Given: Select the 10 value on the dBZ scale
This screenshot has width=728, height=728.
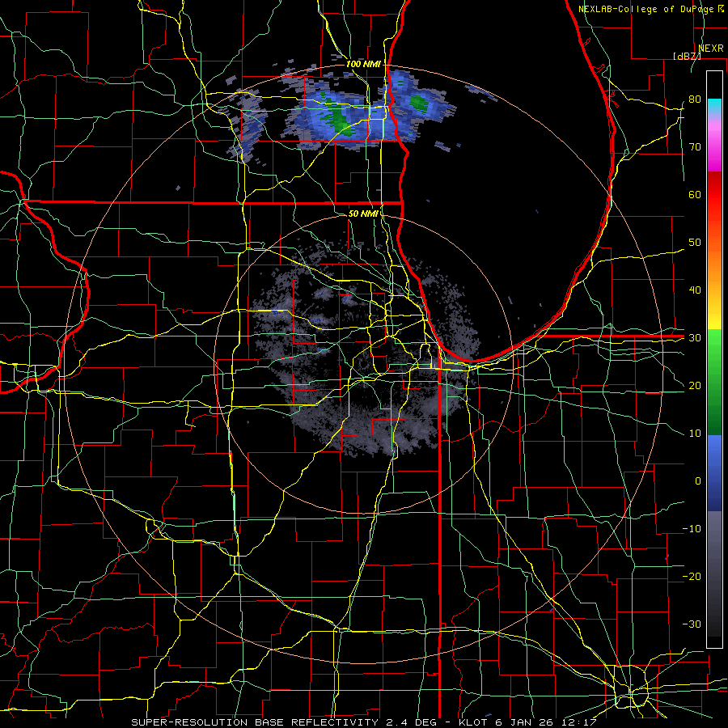Looking at the screenshot, I should click(695, 434).
